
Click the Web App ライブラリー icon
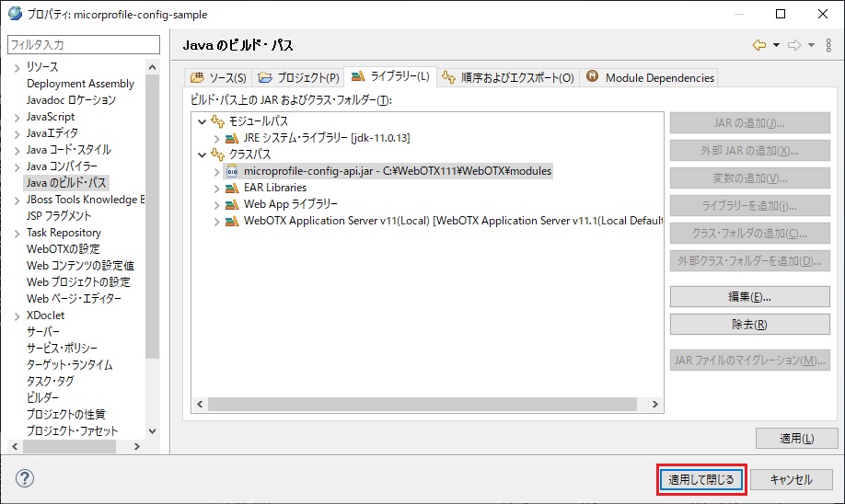tap(232, 204)
